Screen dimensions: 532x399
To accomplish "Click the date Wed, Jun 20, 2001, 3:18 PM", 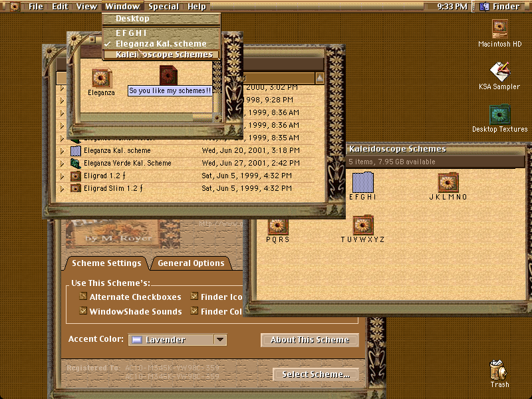I will point(251,150).
